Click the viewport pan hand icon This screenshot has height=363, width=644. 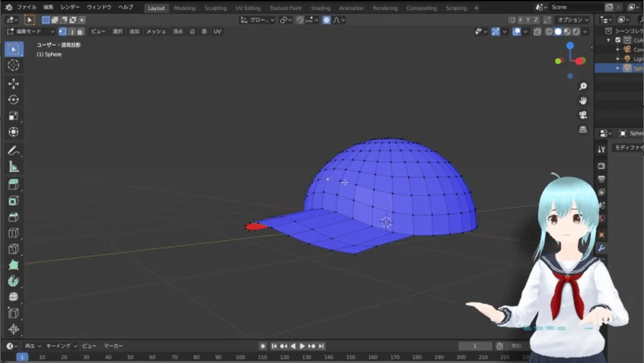point(583,100)
